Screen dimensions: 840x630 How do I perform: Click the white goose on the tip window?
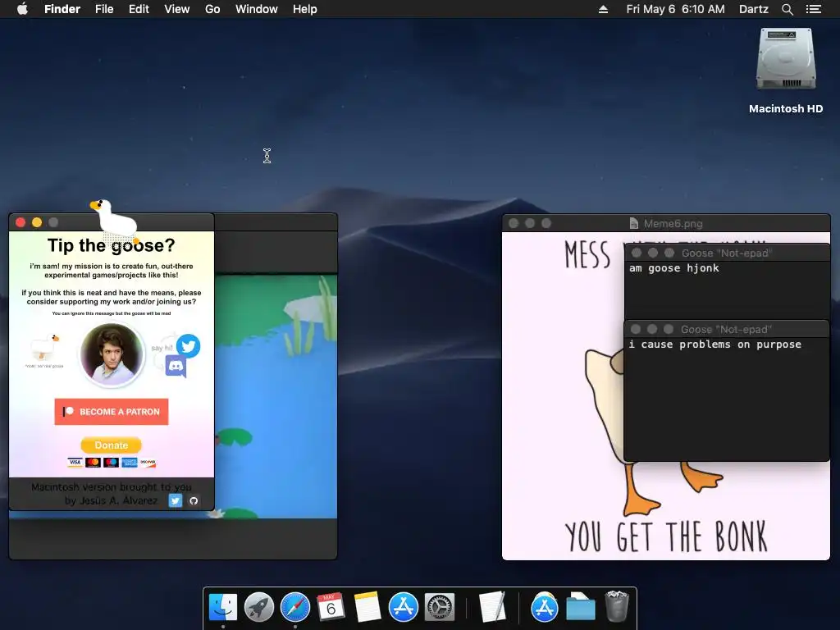115,220
